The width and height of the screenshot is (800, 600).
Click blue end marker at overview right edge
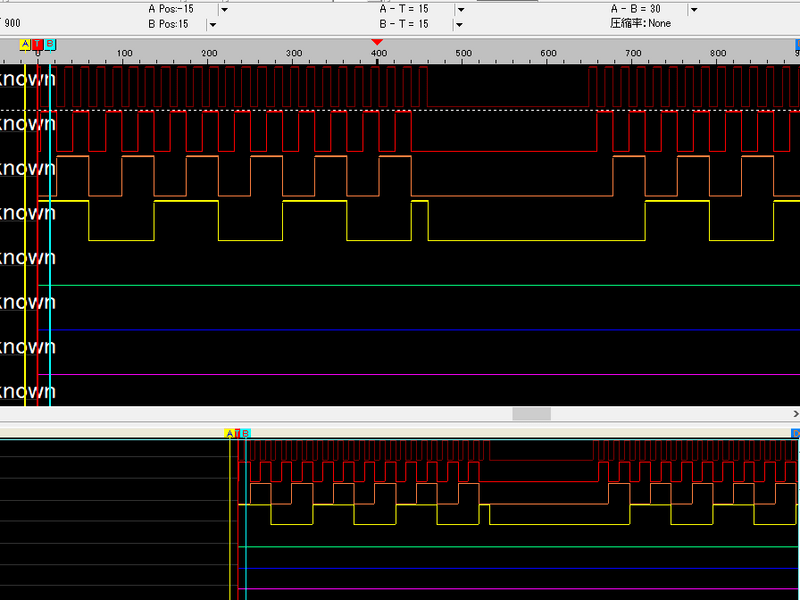[x=796, y=433]
